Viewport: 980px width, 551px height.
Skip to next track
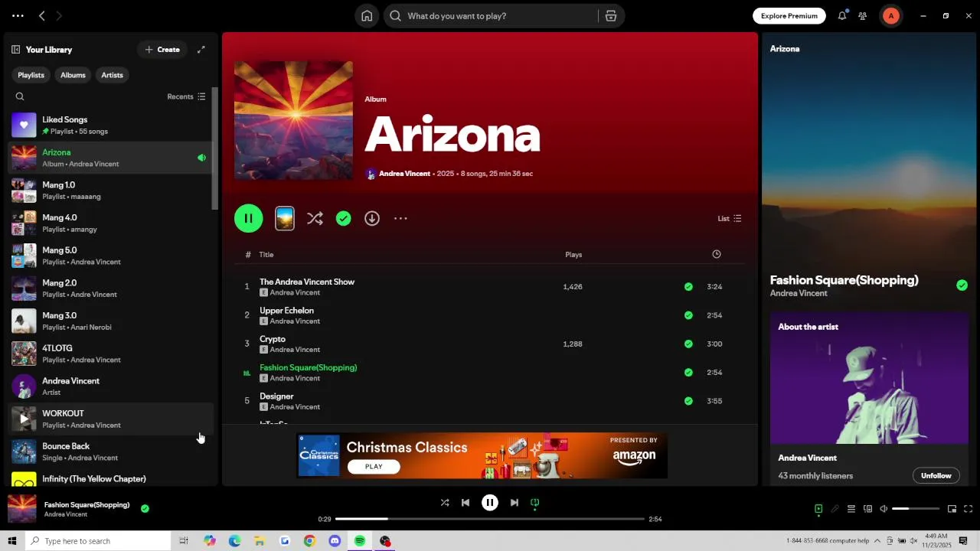click(514, 503)
